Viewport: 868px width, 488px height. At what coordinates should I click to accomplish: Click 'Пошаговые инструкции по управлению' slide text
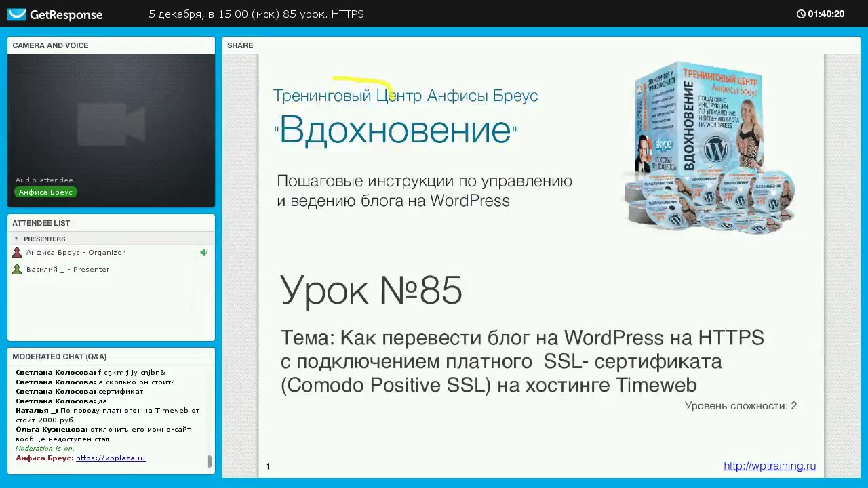tap(425, 181)
